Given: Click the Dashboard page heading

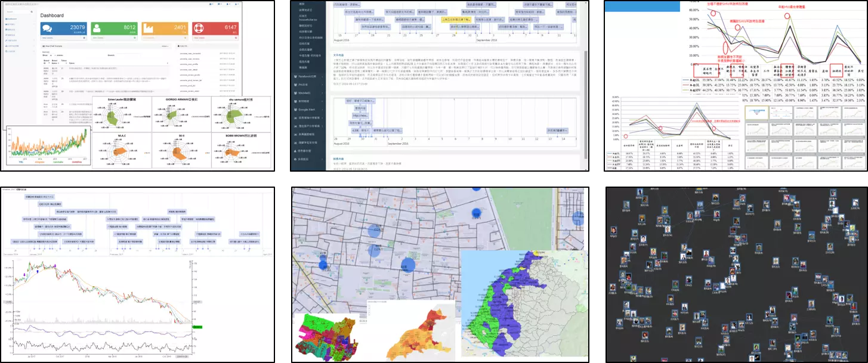Looking at the screenshot, I should [53, 14].
